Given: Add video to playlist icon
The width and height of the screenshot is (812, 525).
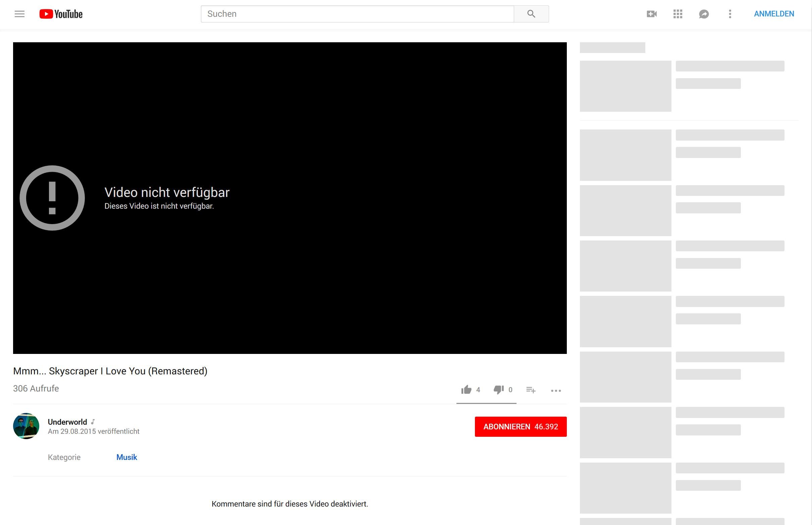Looking at the screenshot, I should pos(531,390).
